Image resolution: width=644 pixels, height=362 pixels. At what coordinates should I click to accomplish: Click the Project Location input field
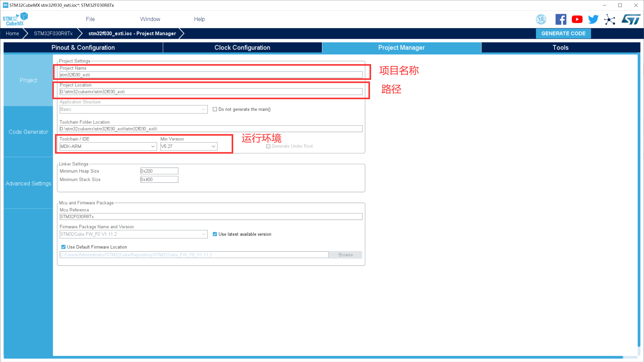pyautogui.click(x=211, y=91)
